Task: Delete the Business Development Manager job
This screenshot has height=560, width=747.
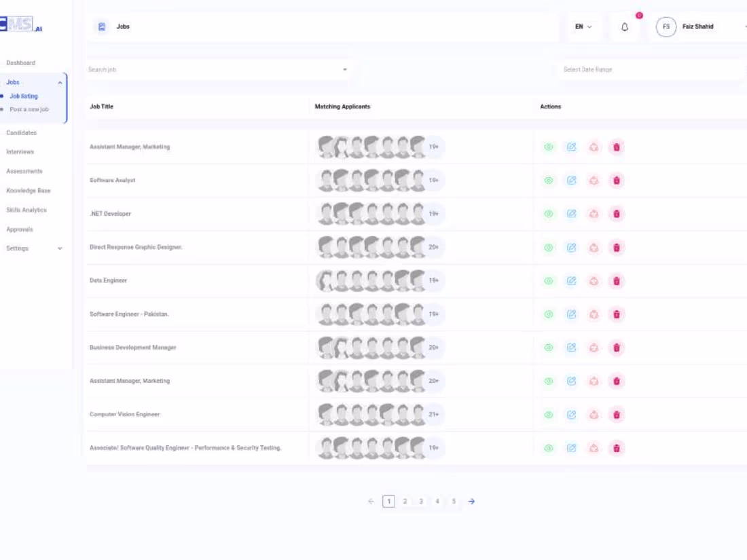Action: pyautogui.click(x=617, y=348)
